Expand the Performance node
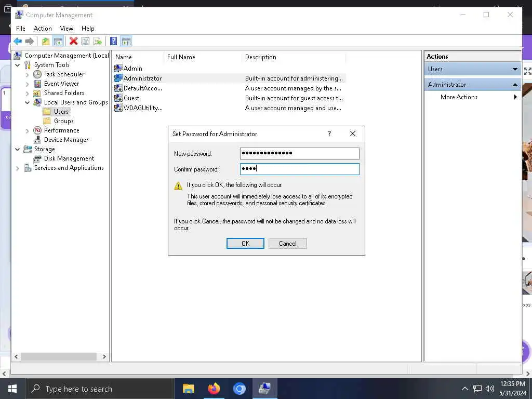This screenshot has width=532, height=399. tap(27, 130)
